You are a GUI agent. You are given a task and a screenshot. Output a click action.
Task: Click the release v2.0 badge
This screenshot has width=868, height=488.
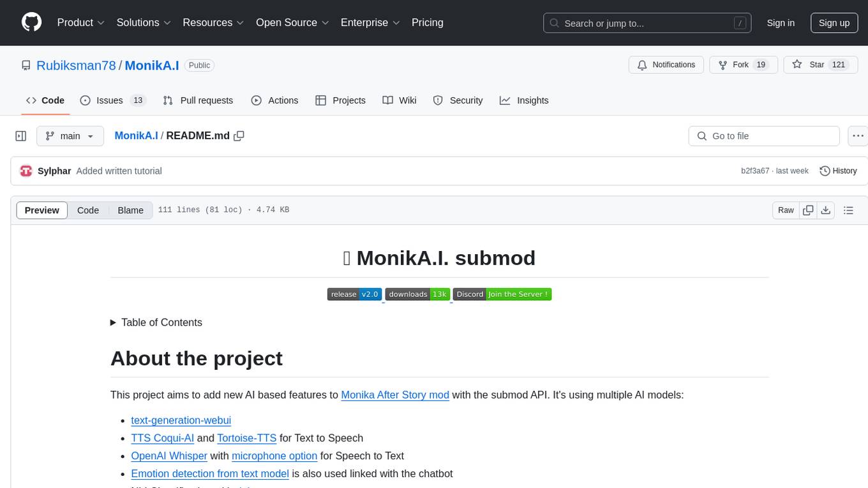point(355,294)
